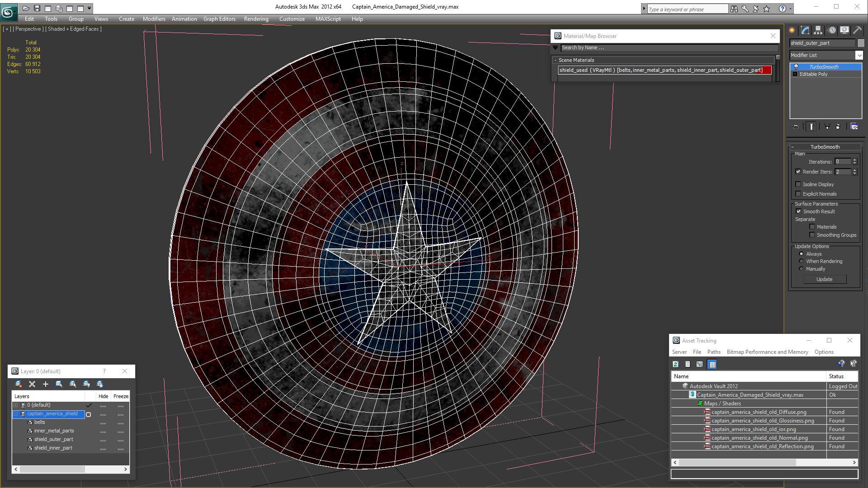Screen dimensions: 868x488
Task: Open the Utilities hammer panel tab
Action: tap(857, 30)
